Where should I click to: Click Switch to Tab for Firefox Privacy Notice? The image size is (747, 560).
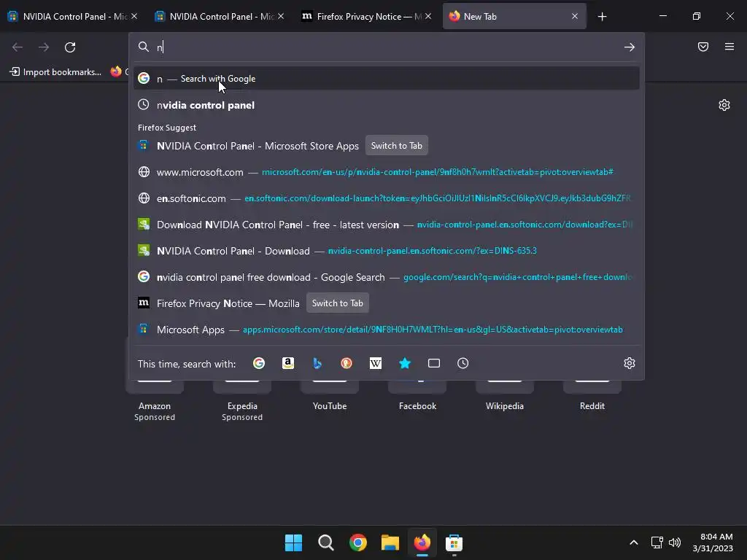click(x=337, y=303)
